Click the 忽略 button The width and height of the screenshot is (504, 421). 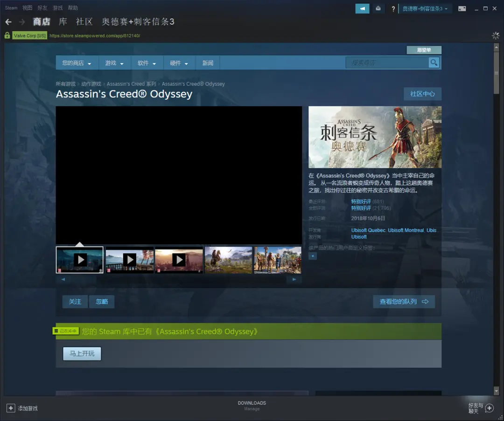click(x=102, y=302)
